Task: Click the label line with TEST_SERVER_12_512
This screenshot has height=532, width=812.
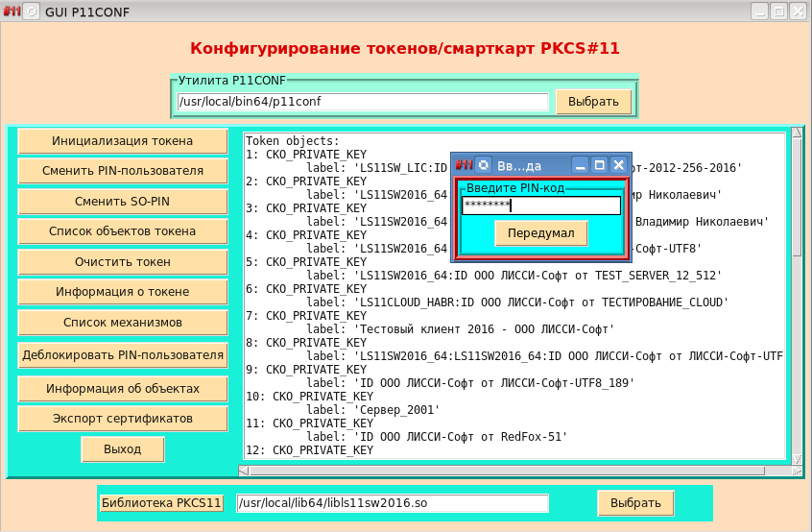Action: (x=513, y=276)
